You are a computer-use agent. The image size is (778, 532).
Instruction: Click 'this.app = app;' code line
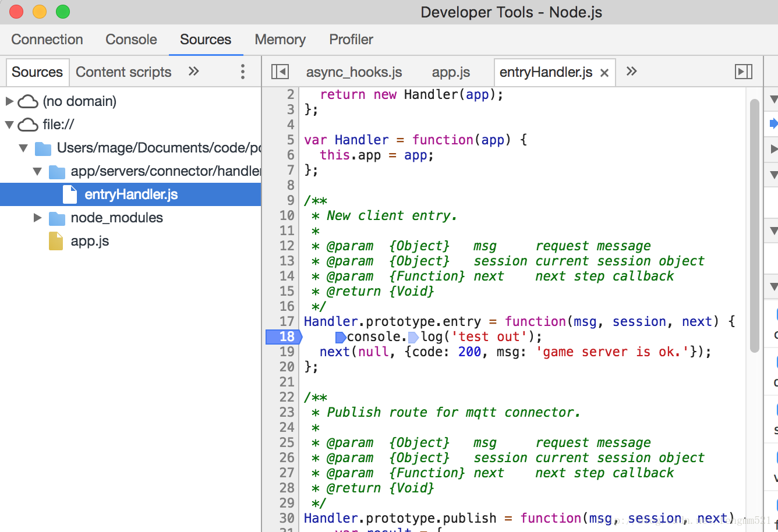click(x=377, y=155)
